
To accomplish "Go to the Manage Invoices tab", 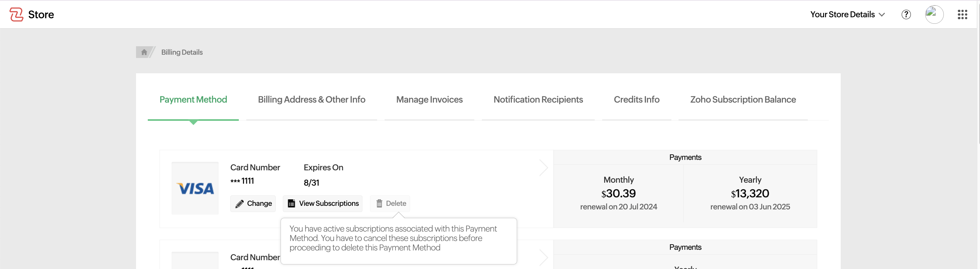I will tap(429, 100).
